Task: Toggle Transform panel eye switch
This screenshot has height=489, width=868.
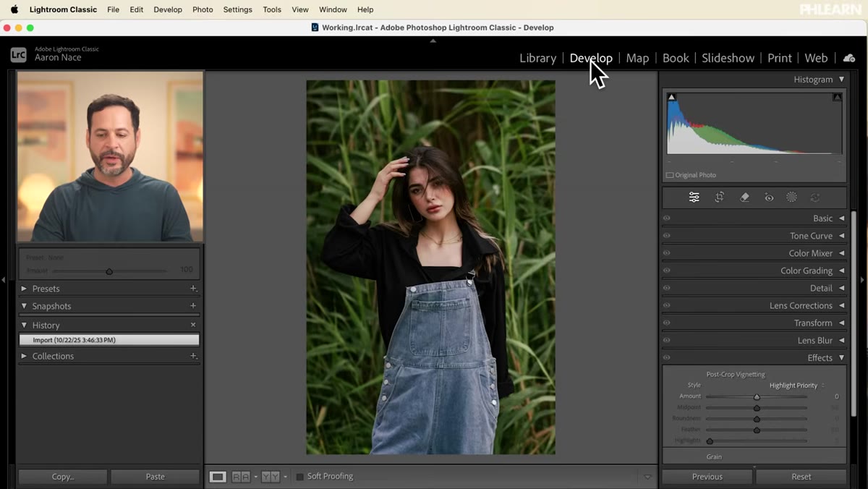Action: pos(667,323)
